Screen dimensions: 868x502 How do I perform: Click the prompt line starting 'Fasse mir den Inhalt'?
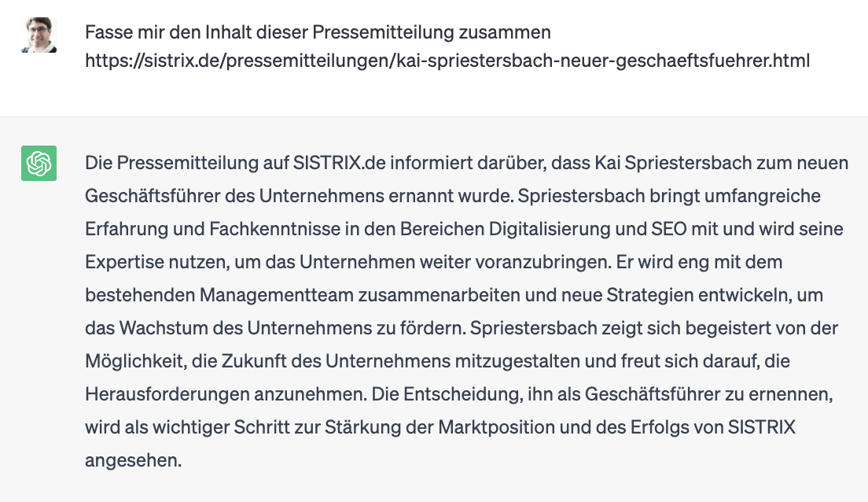tap(318, 32)
